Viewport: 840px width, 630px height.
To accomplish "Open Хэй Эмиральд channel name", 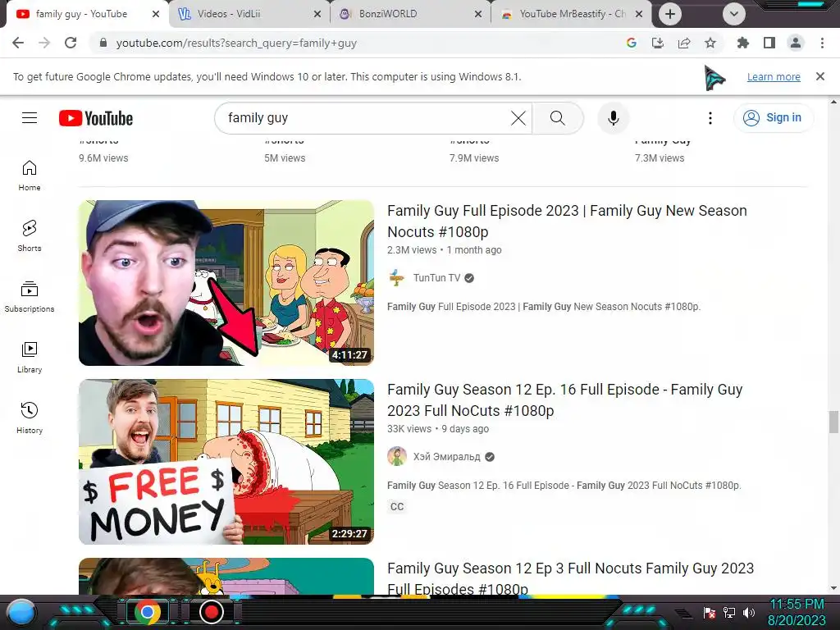I will click(x=446, y=456).
